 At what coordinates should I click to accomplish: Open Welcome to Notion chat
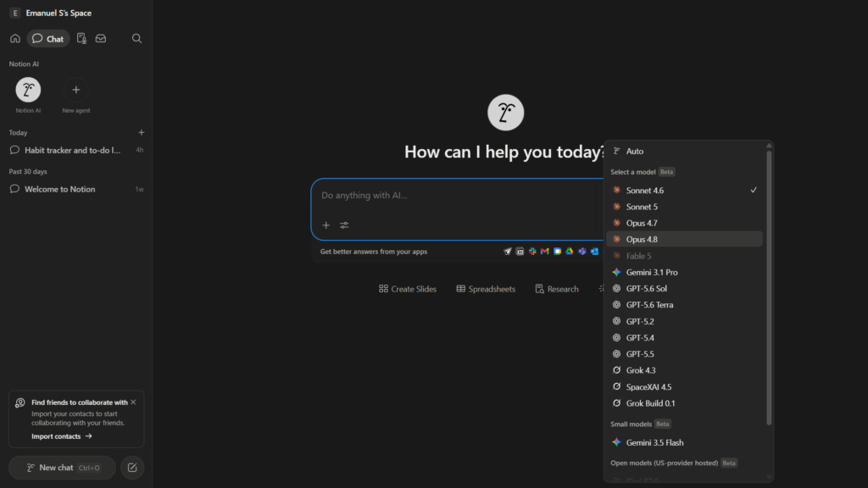click(x=76, y=189)
